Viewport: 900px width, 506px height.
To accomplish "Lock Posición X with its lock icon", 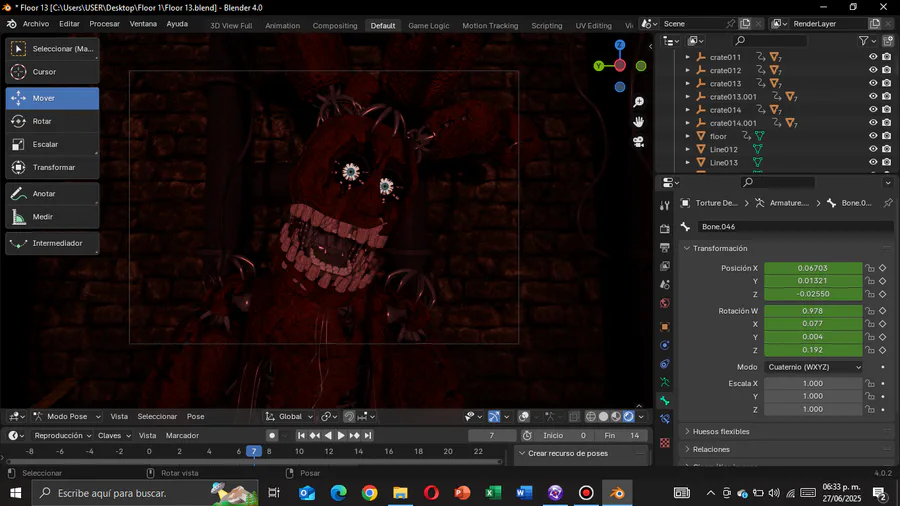I will [870, 268].
